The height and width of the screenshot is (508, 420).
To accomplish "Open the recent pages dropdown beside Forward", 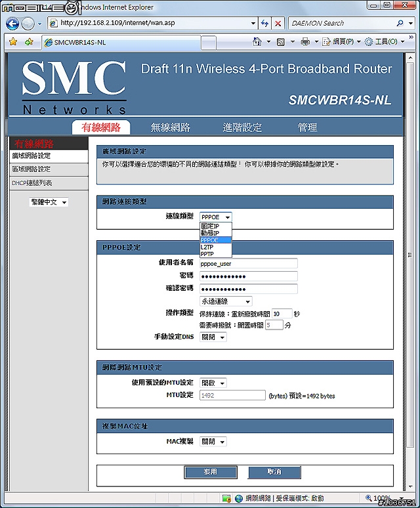I will [x=39, y=24].
